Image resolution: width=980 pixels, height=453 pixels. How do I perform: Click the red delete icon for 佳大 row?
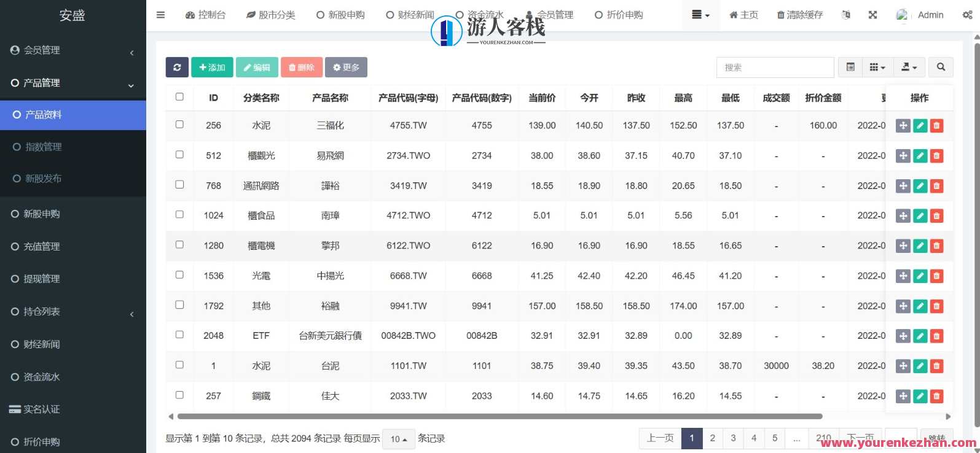click(936, 397)
